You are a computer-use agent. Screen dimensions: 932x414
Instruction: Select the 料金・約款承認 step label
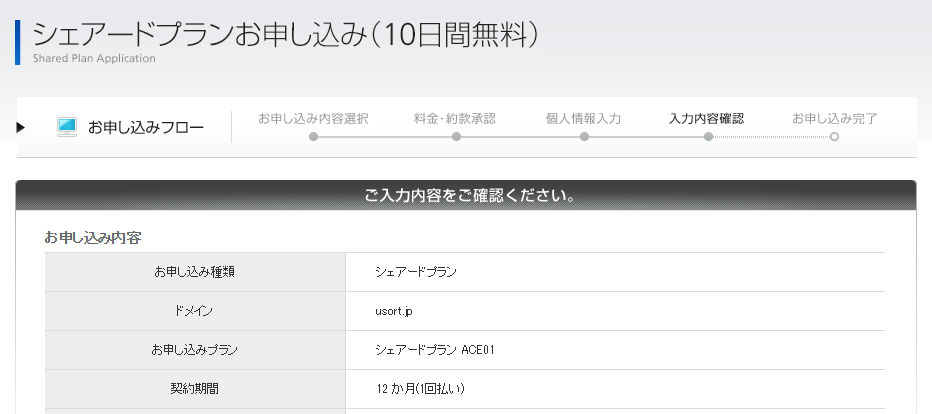click(455, 118)
